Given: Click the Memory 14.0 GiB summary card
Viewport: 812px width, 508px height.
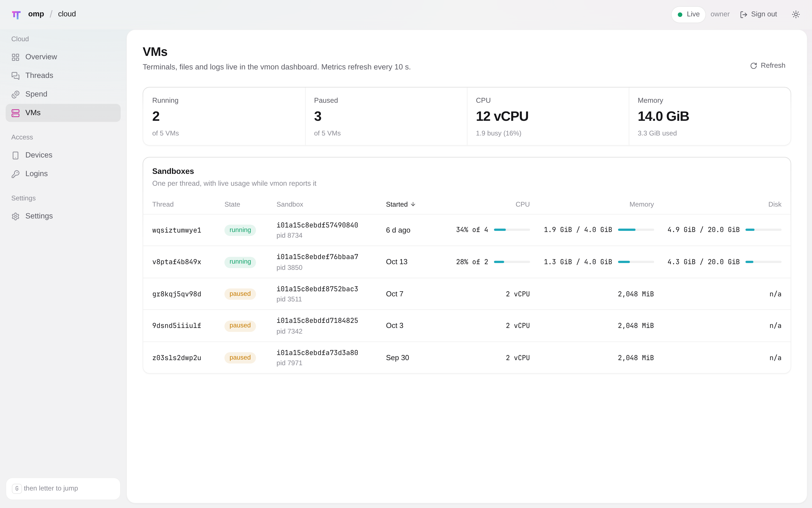Looking at the screenshot, I should (710, 116).
